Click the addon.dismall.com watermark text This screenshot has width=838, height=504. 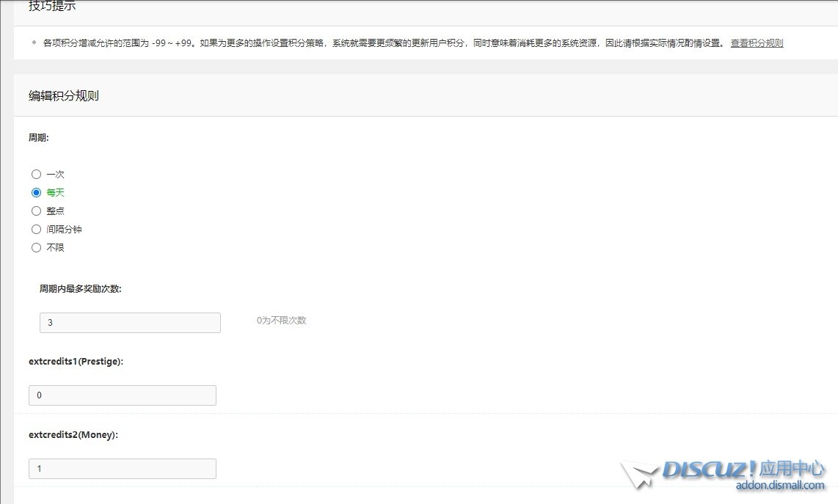(780, 486)
